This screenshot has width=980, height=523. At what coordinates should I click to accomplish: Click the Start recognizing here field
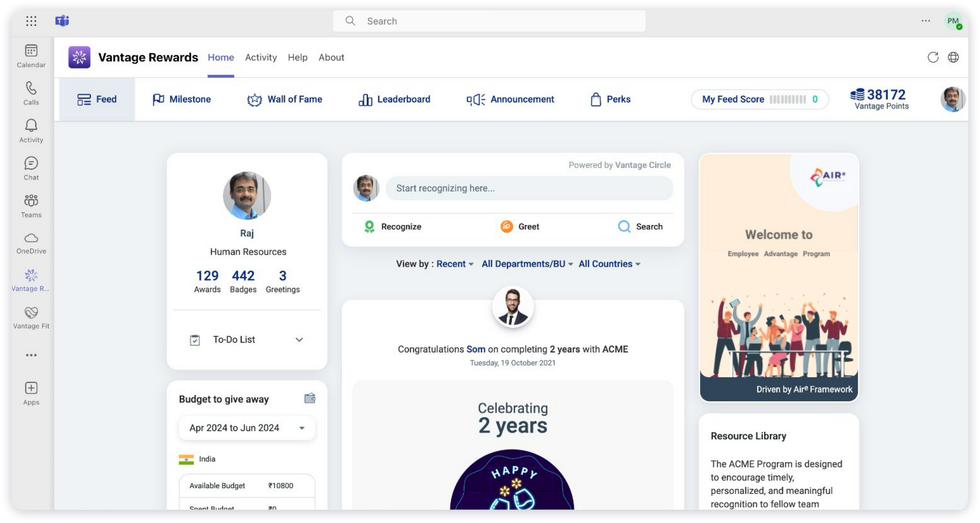[529, 188]
